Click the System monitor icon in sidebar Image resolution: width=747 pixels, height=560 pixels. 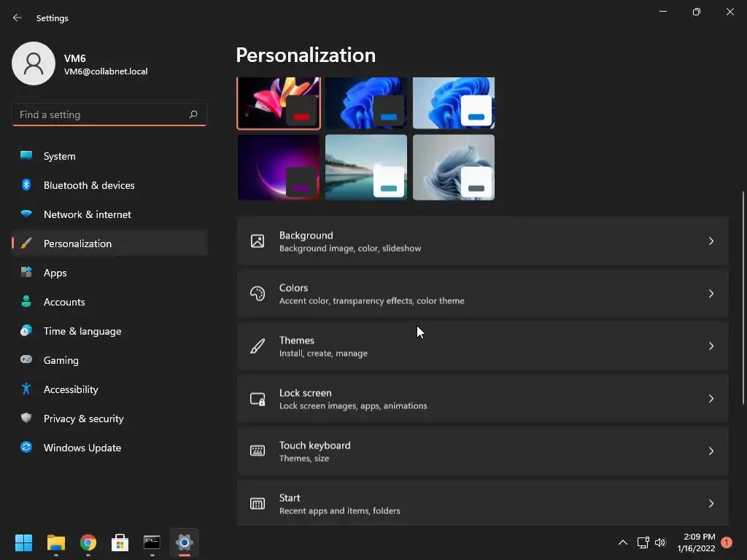tap(26, 156)
